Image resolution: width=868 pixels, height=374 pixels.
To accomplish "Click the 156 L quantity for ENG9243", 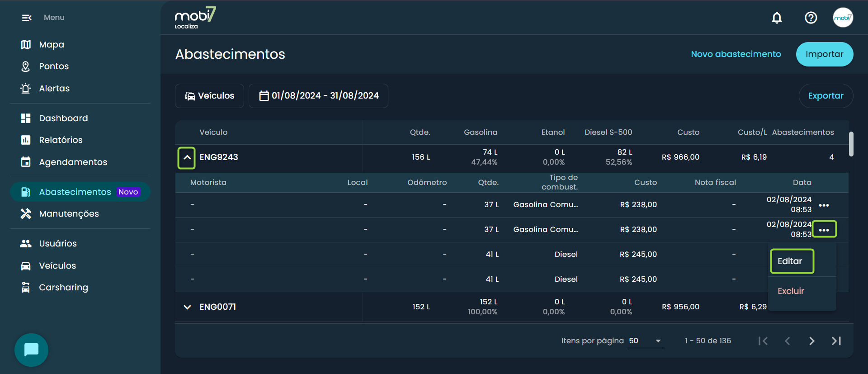I will pos(421,157).
